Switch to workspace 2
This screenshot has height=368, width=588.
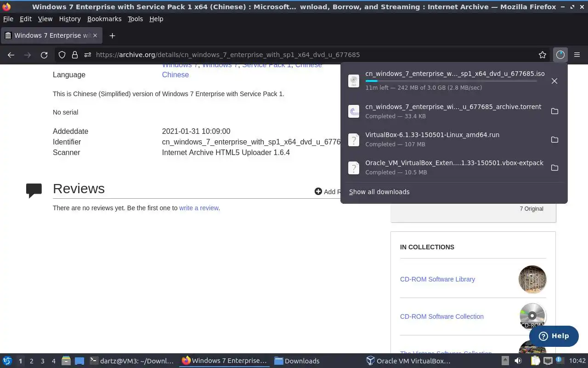[x=31, y=361]
